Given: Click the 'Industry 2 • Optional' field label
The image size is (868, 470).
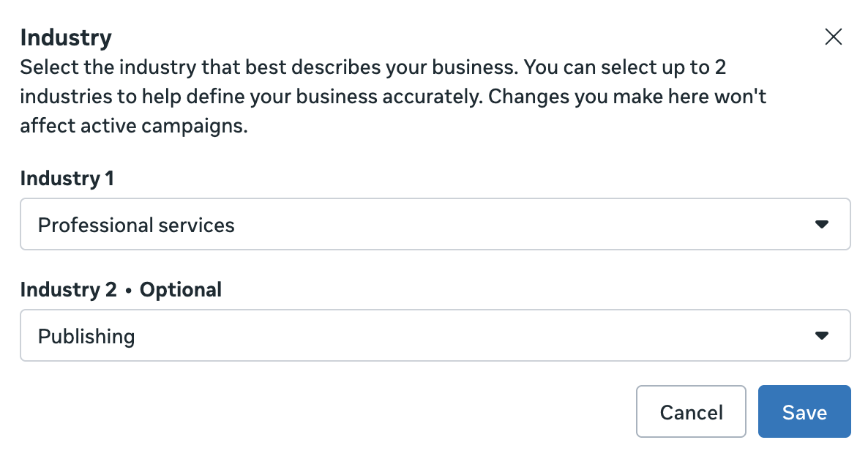Looking at the screenshot, I should [121, 290].
